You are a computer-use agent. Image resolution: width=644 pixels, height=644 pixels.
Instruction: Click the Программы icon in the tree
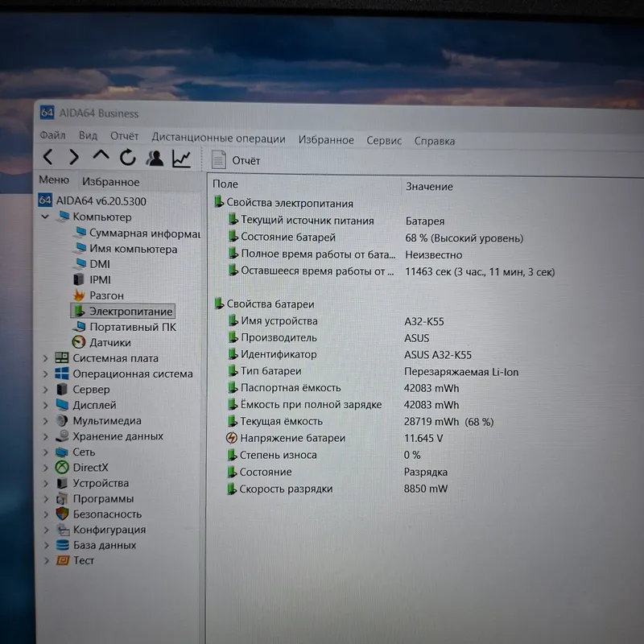pyautogui.click(x=62, y=498)
